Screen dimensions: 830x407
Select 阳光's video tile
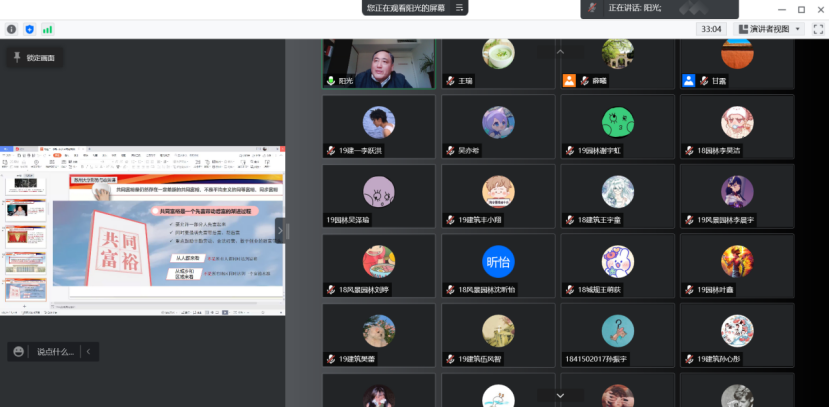point(378,62)
